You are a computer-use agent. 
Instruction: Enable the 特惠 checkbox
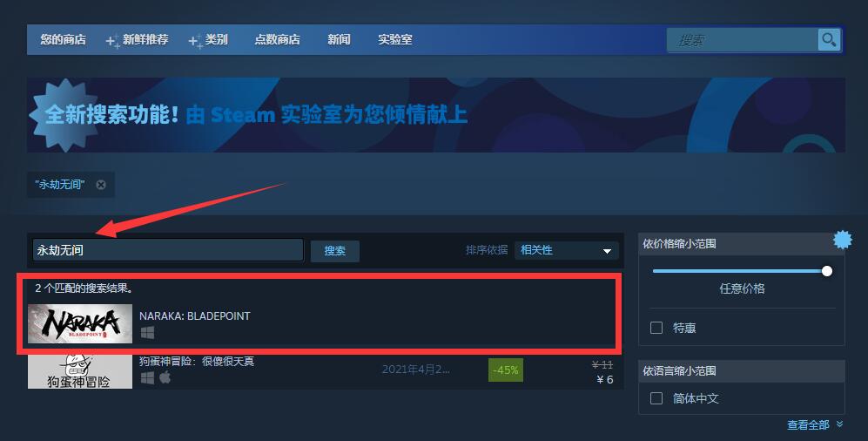point(656,328)
